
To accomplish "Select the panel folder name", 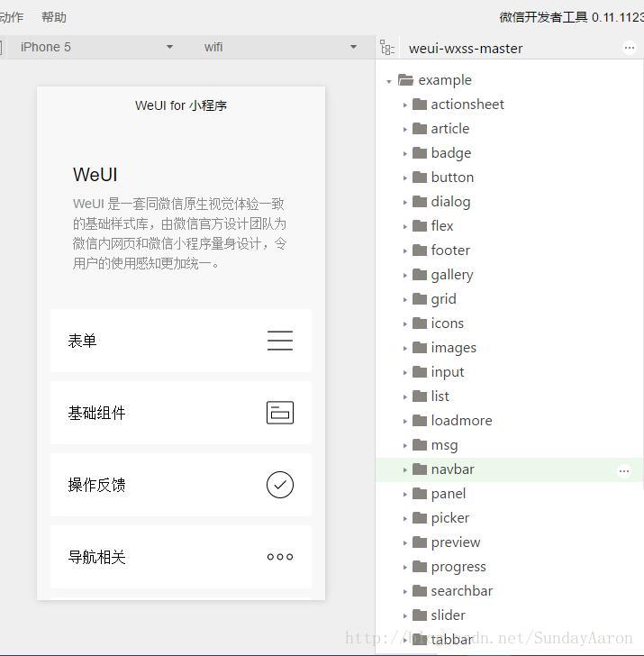I will click(x=449, y=494).
